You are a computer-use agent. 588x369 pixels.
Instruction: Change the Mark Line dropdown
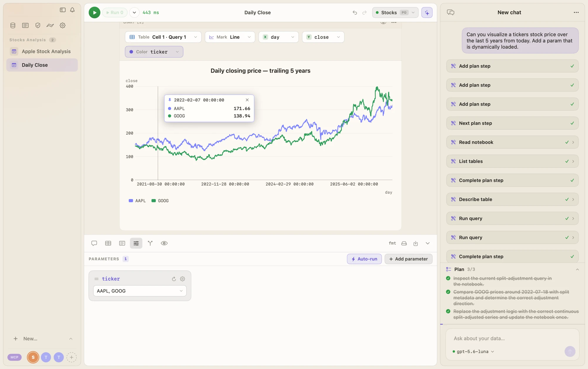[x=230, y=37]
